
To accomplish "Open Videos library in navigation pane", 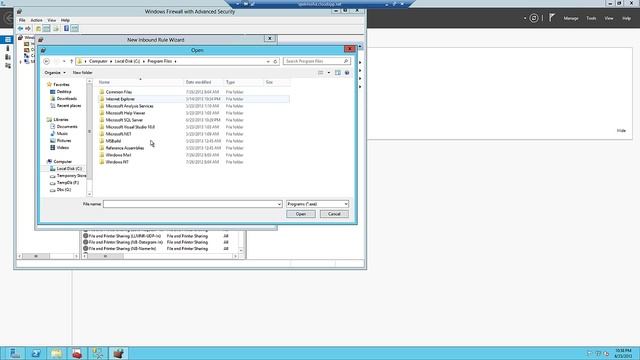I will click(x=62, y=147).
